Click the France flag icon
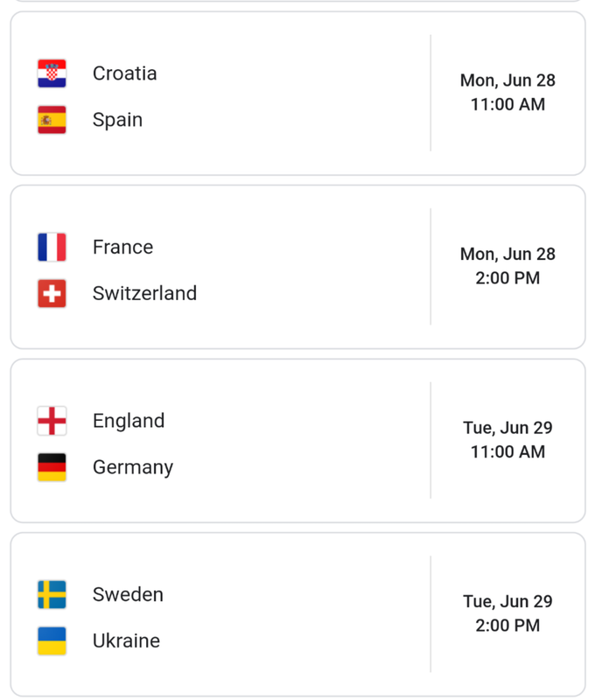Viewport: 595px width, 700px height. (52, 247)
